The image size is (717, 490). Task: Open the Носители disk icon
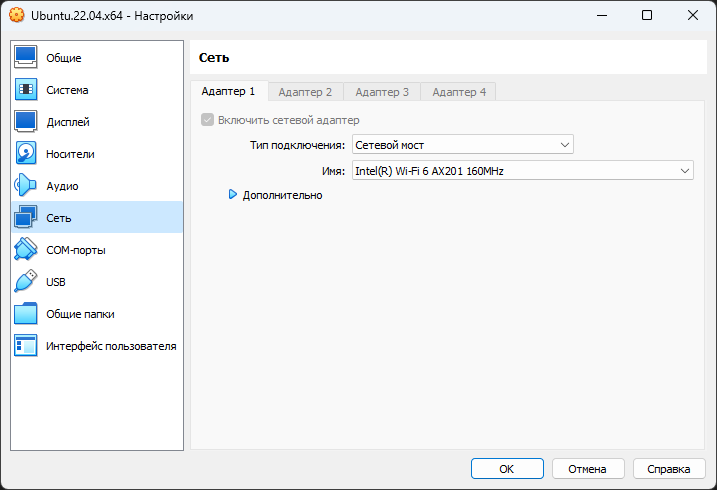[26, 154]
